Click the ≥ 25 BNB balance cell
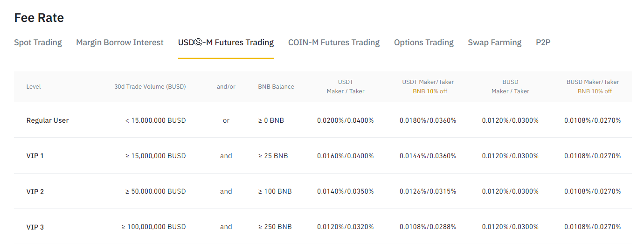Screen dimensions: 644x244 tap(273, 156)
